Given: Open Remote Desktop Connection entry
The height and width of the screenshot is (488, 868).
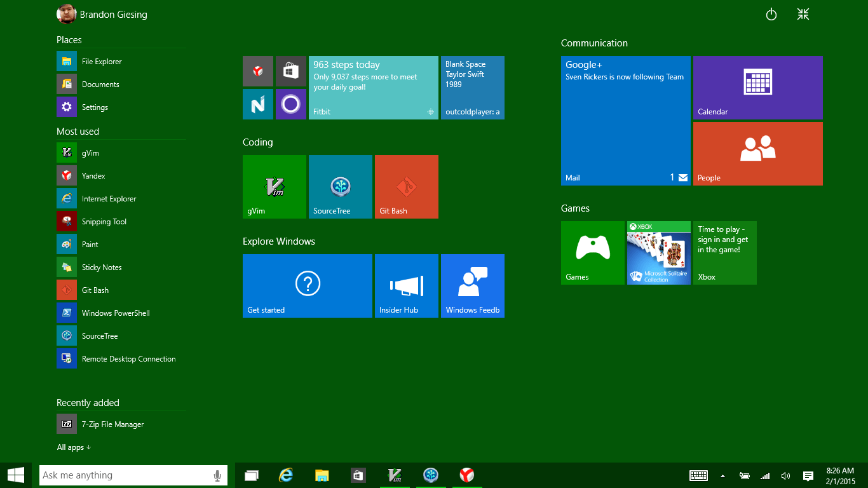Looking at the screenshot, I should point(121,359).
